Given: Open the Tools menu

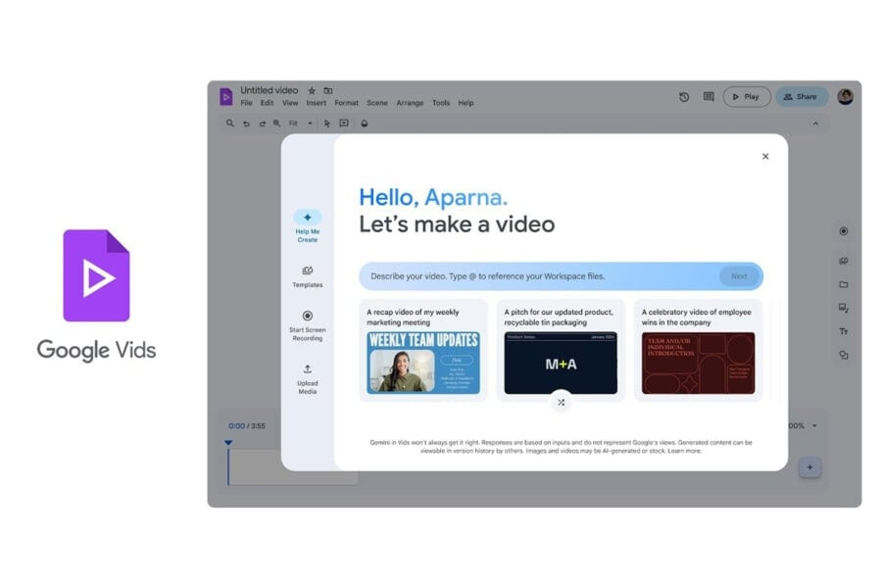Looking at the screenshot, I should [441, 103].
